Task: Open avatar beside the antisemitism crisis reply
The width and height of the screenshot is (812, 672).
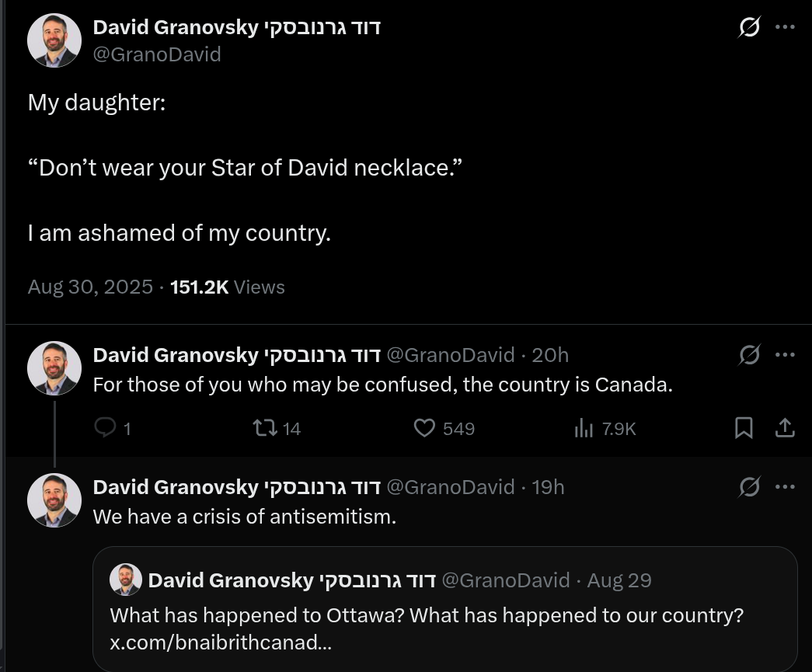Action: pyautogui.click(x=54, y=500)
